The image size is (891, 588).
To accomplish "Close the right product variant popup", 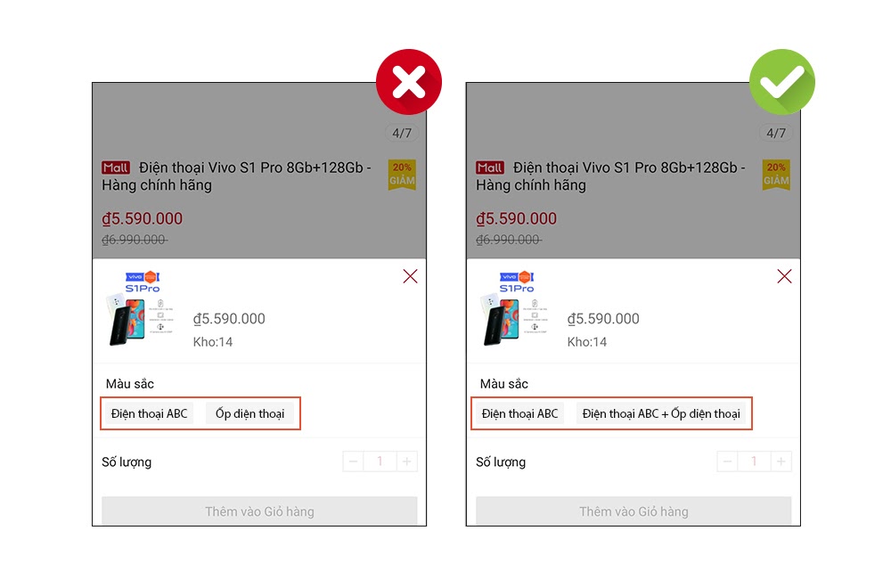I will [784, 276].
